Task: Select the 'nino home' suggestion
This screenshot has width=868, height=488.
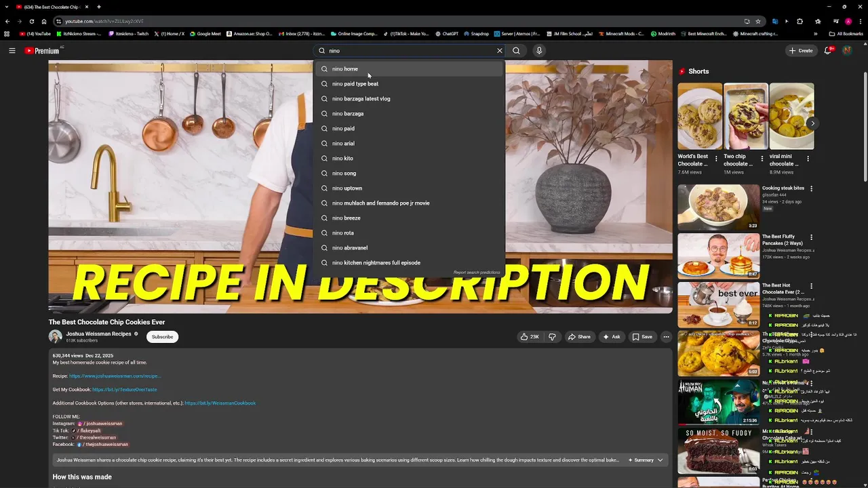Action: tap(410, 69)
